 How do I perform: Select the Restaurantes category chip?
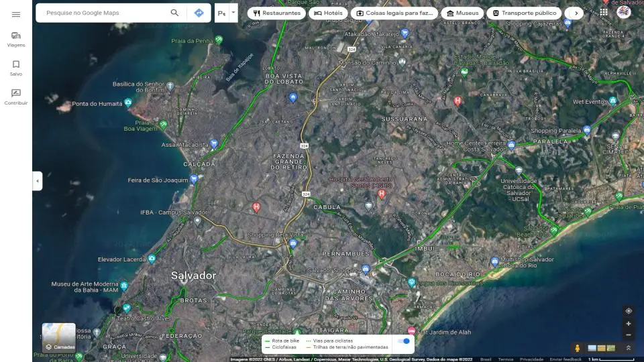[277, 13]
